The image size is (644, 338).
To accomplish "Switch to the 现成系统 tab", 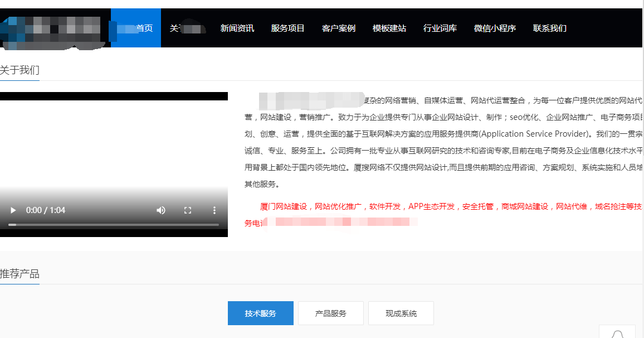I will [x=401, y=313].
